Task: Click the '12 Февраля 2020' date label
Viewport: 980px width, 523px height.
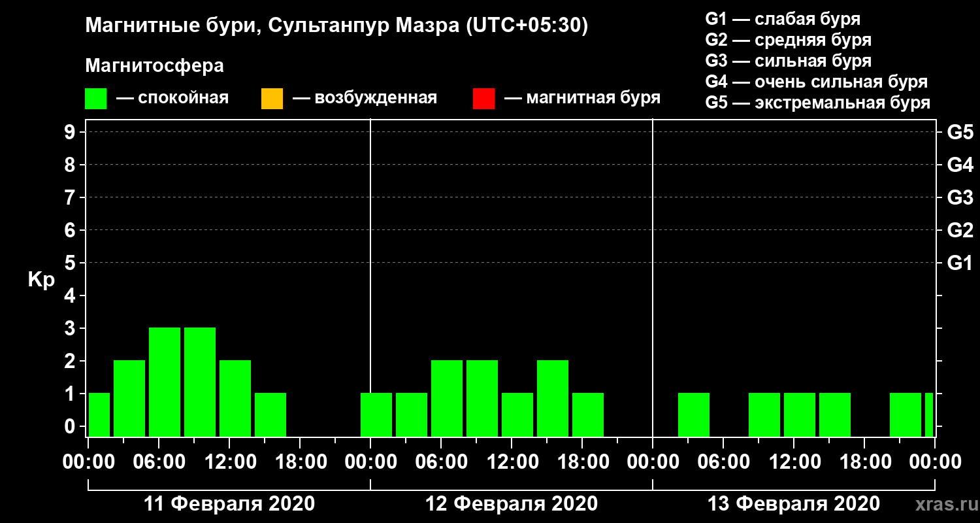Action: click(512, 504)
